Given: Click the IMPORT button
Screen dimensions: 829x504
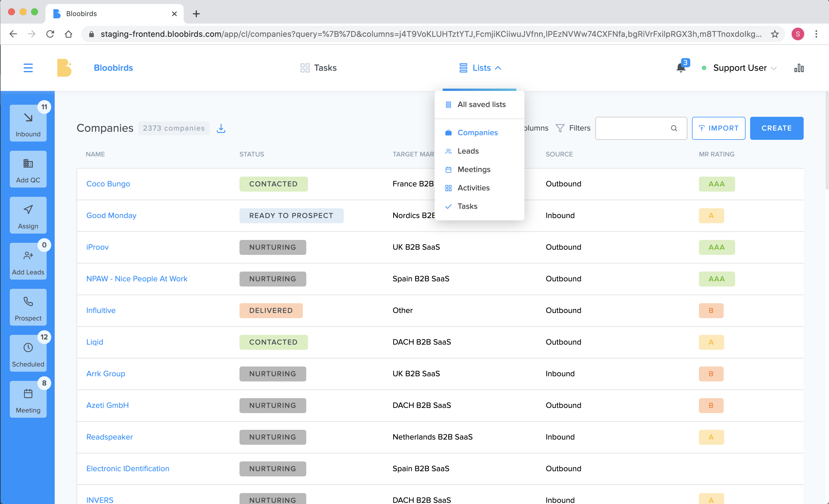Looking at the screenshot, I should pyautogui.click(x=718, y=128).
